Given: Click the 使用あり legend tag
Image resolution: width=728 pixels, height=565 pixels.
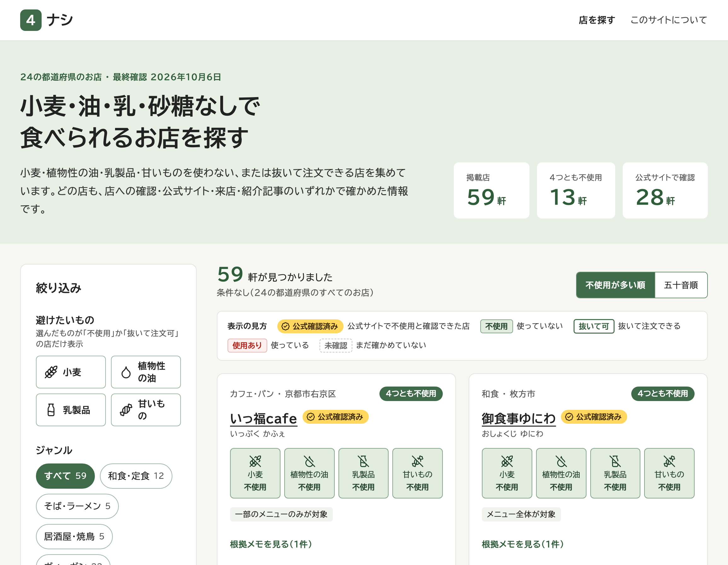Looking at the screenshot, I should pos(247,346).
